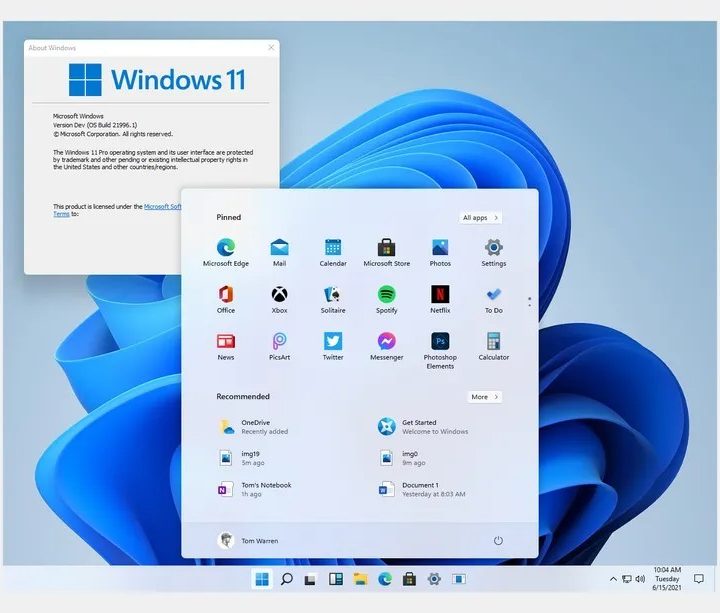
Task: Open the Widgets panel from the taskbar
Action: (x=336, y=579)
